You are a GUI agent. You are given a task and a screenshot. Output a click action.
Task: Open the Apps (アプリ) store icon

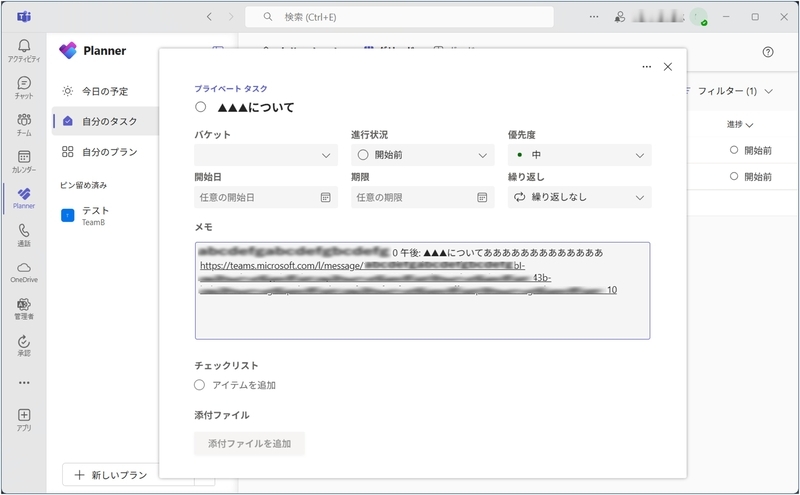pyautogui.click(x=23, y=420)
